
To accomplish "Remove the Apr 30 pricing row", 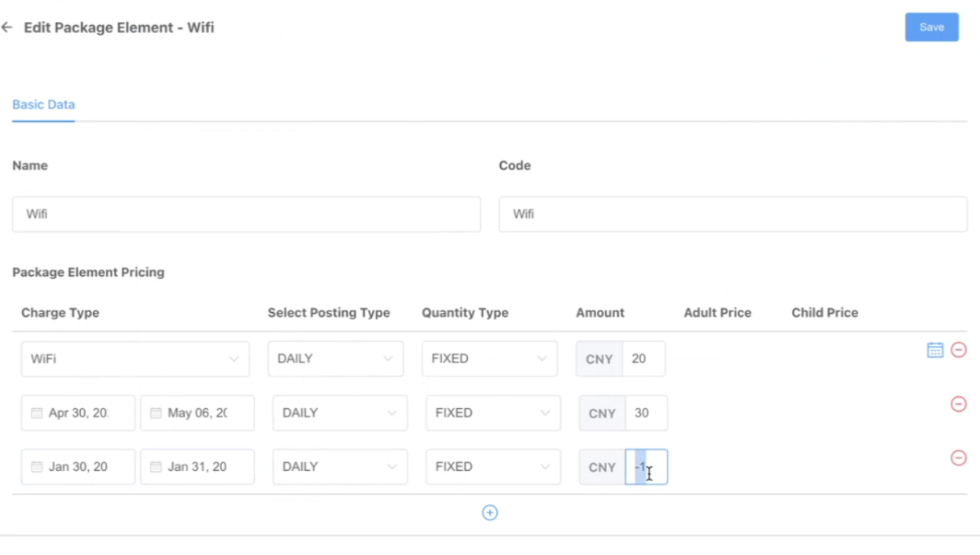I will (958, 404).
